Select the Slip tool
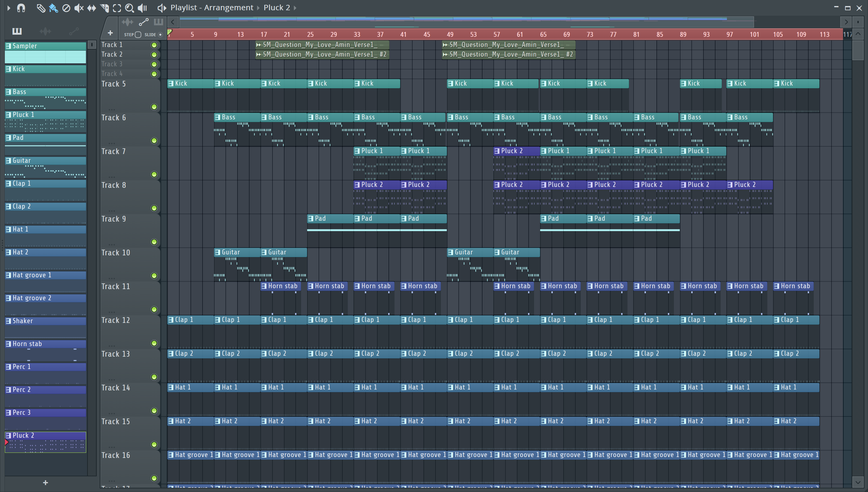The width and height of the screenshot is (868, 492). pyautogui.click(x=92, y=8)
